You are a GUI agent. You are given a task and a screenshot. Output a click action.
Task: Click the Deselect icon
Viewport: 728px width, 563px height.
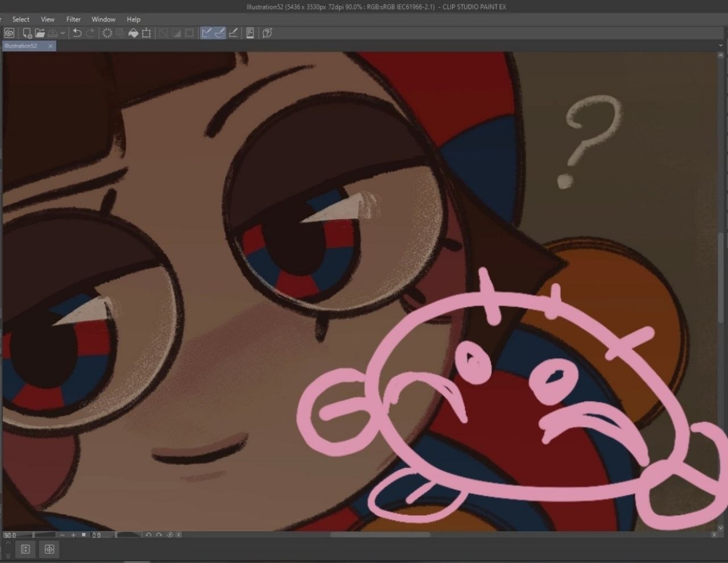(x=163, y=33)
